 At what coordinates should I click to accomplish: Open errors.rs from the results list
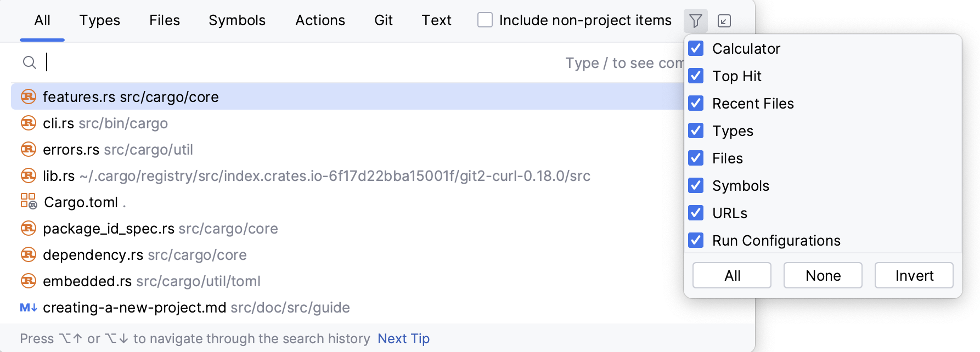118,150
